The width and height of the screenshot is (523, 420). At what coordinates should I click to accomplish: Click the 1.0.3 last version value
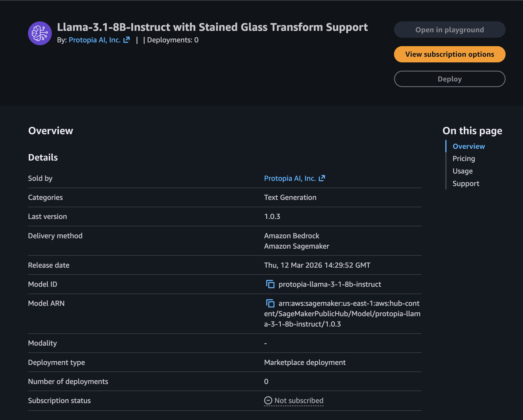pos(272,216)
